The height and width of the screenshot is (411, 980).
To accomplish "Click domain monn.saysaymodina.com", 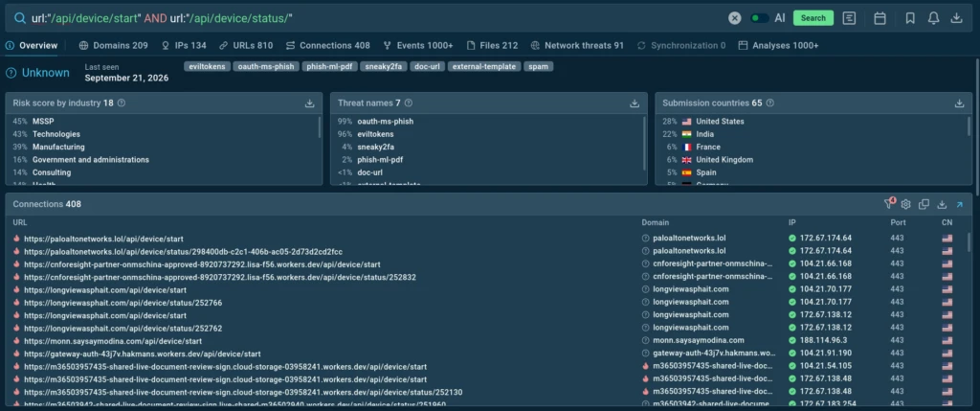I will 699,340.
